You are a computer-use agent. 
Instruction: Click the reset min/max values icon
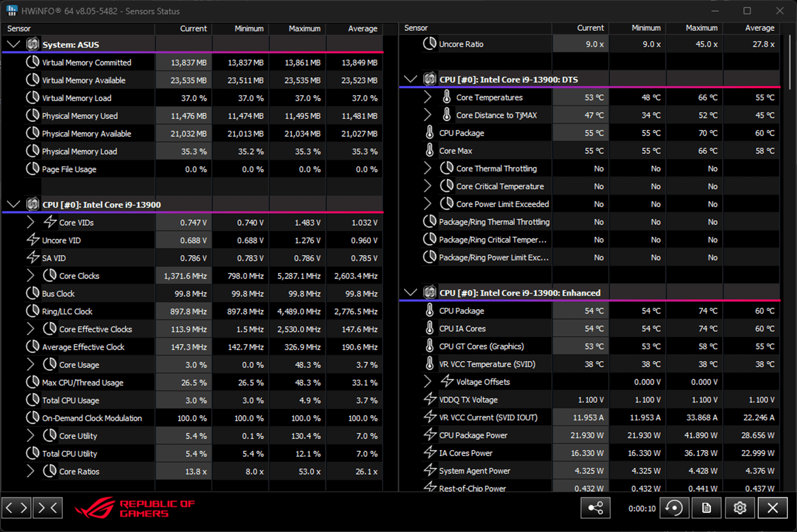click(674, 508)
